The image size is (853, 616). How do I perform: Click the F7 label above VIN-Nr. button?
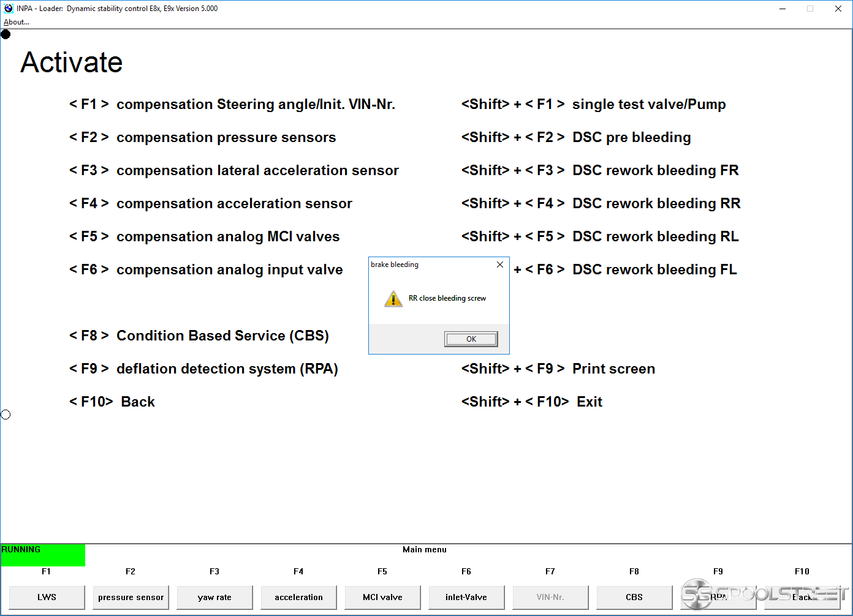[550, 571]
